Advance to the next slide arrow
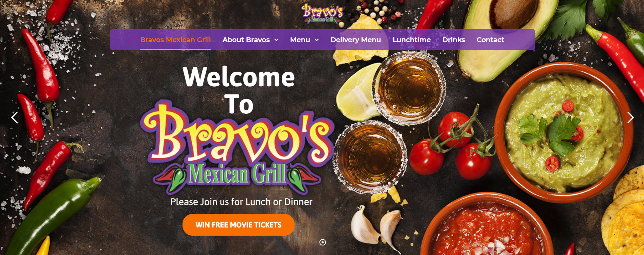 click(x=630, y=117)
